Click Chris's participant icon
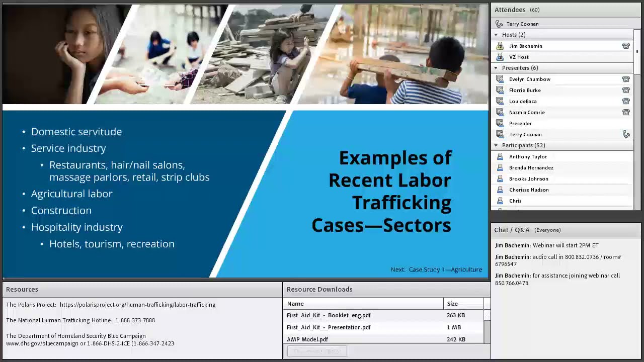644x362 pixels. [500, 201]
